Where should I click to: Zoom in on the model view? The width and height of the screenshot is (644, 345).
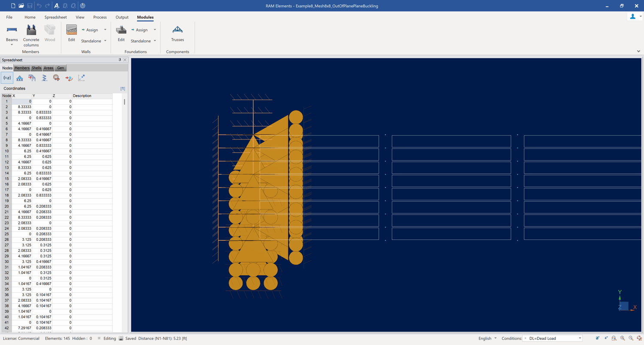(623, 338)
